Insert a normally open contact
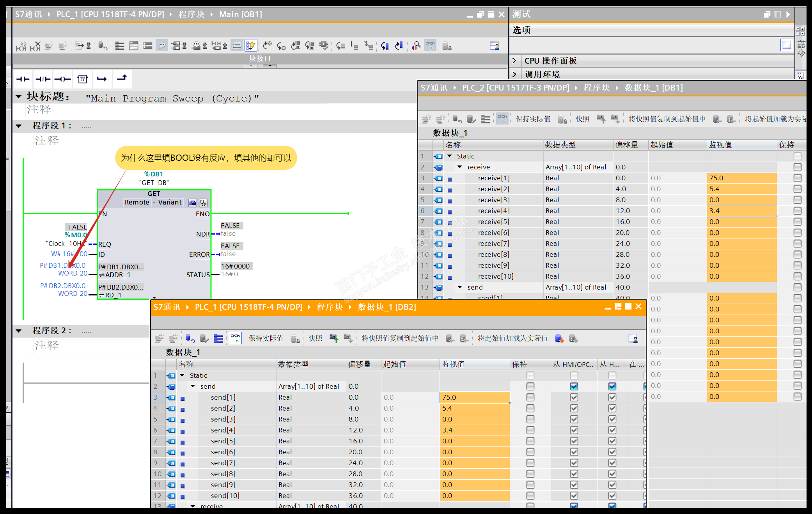The image size is (812, 514). [23, 79]
